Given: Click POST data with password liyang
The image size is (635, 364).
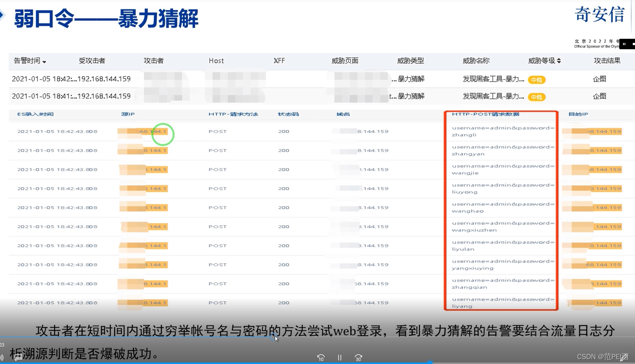Looking at the screenshot, I should click(x=503, y=302).
